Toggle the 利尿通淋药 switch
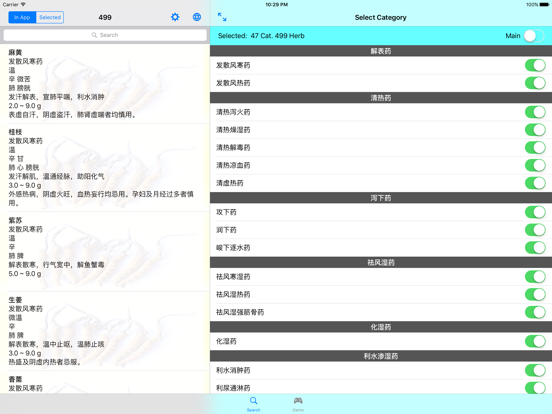Image resolution: width=552 pixels, height=414 pixels. [535, 388]
